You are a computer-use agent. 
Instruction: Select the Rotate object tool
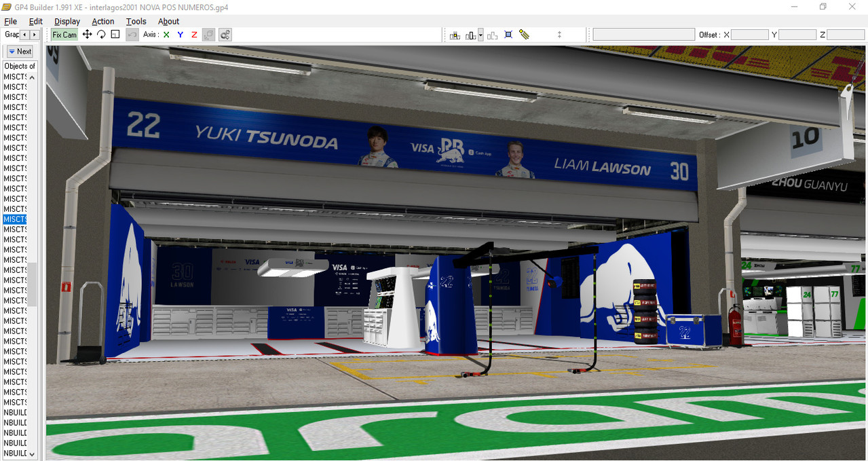[101, 35]
